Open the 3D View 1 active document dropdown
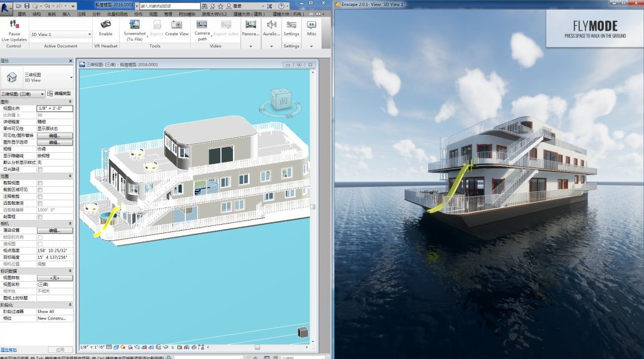Viewport: 644px width, 359px height. (61, 35)
